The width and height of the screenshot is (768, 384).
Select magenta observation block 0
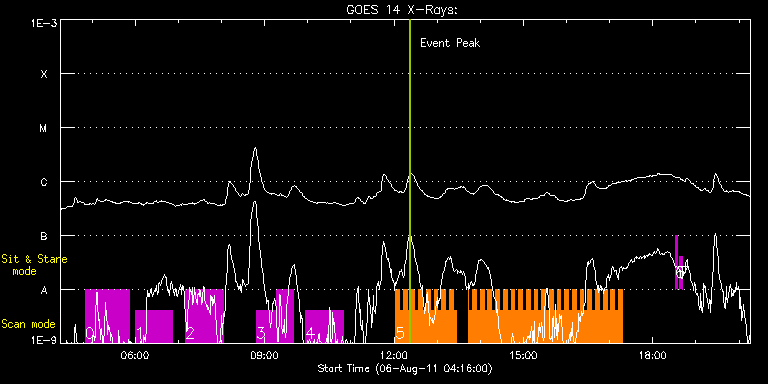107,316
